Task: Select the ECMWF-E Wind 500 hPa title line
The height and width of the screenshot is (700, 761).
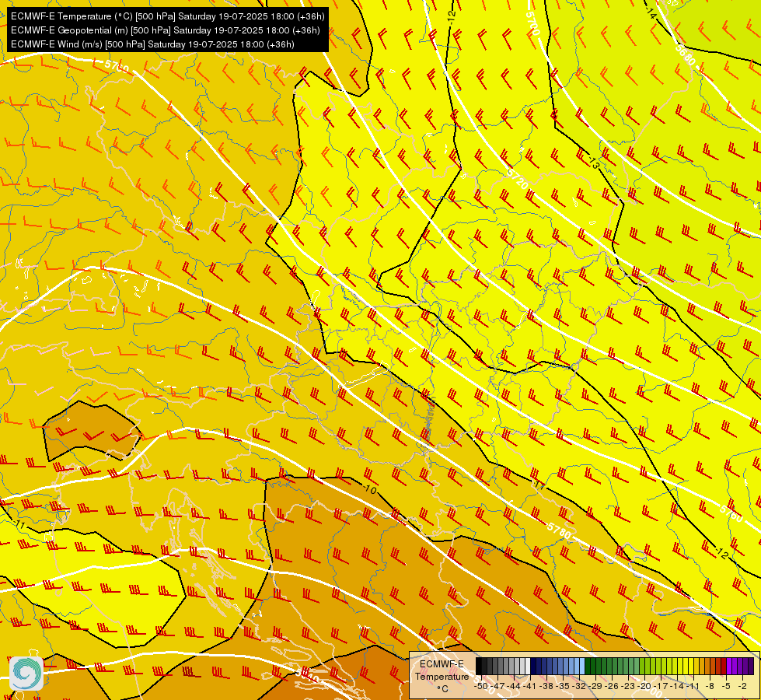Action: [x=152, y=44]
